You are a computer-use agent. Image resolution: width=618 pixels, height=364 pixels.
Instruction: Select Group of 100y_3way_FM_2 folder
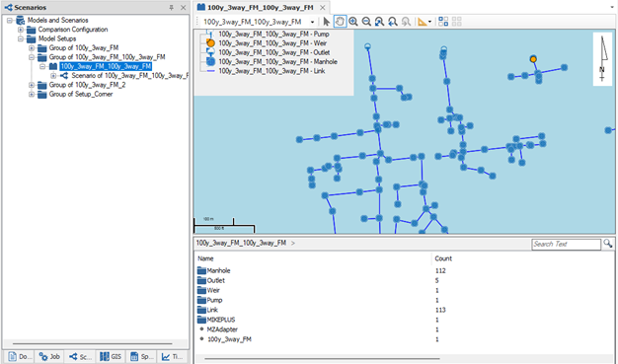87,85
